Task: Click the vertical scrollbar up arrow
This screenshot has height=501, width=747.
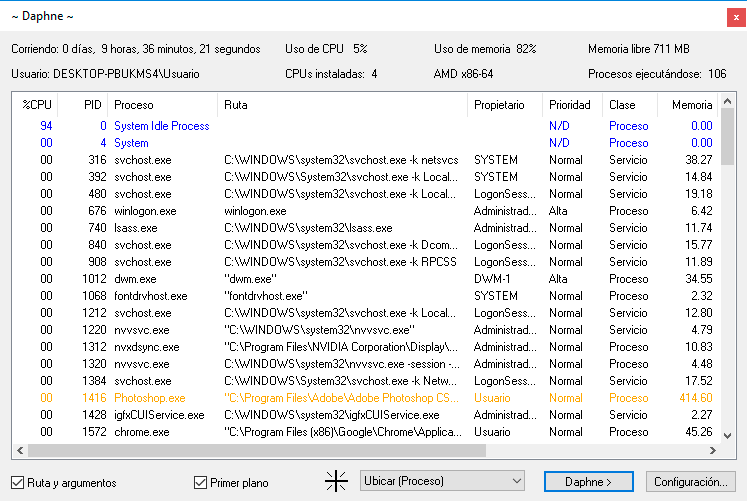Action: 727,101
